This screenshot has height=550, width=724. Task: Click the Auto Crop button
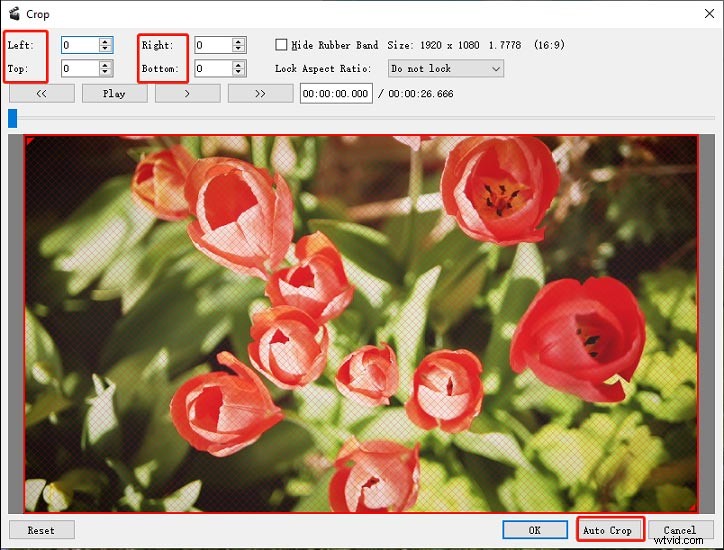point(608,530)
